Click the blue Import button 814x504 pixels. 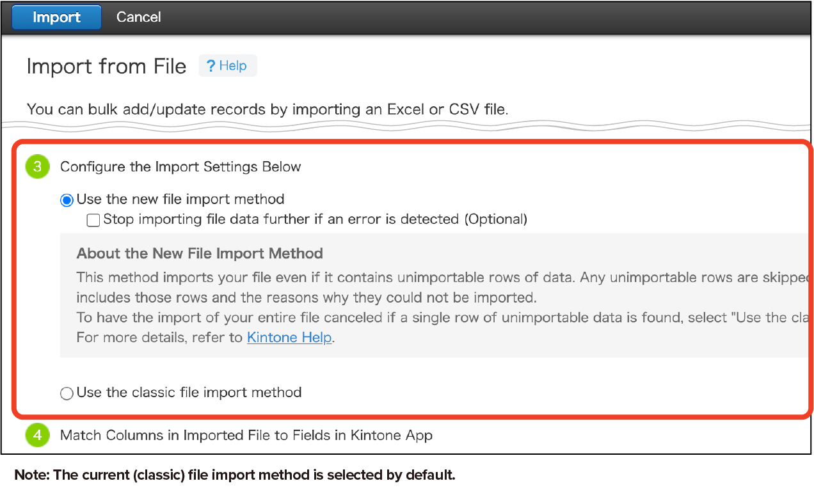point(56,17)
